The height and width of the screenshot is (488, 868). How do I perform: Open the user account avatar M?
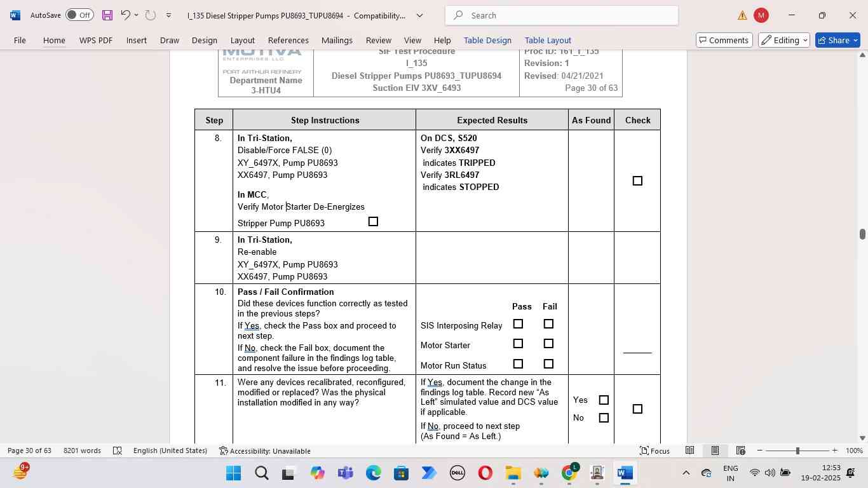(x=761, y=15)
